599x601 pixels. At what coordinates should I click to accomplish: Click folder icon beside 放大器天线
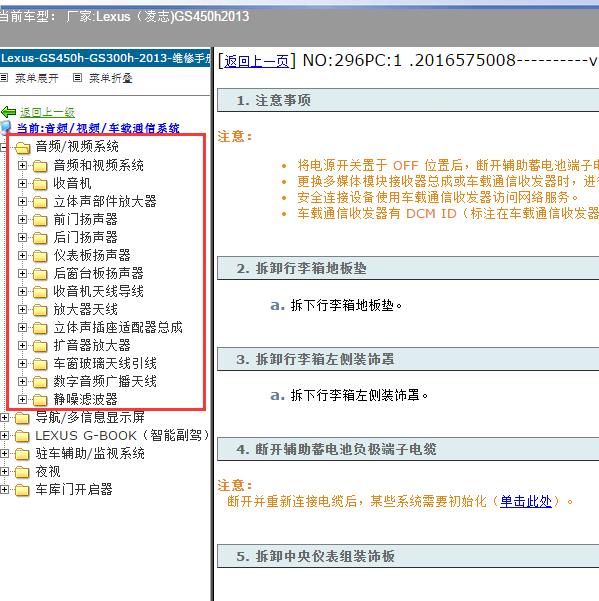[x=40, y=310]
